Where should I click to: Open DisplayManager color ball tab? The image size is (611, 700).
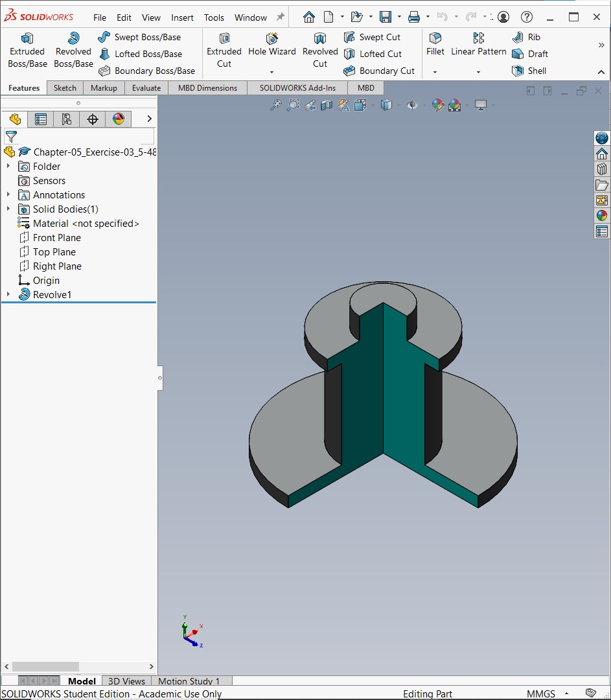tap(119, 119)
